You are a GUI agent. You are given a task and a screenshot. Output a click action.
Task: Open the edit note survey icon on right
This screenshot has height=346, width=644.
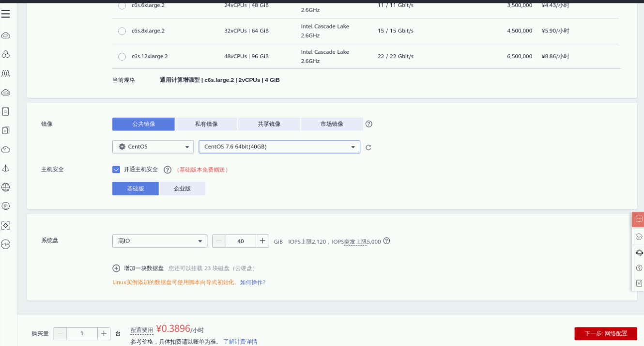(x=639, y=283)
